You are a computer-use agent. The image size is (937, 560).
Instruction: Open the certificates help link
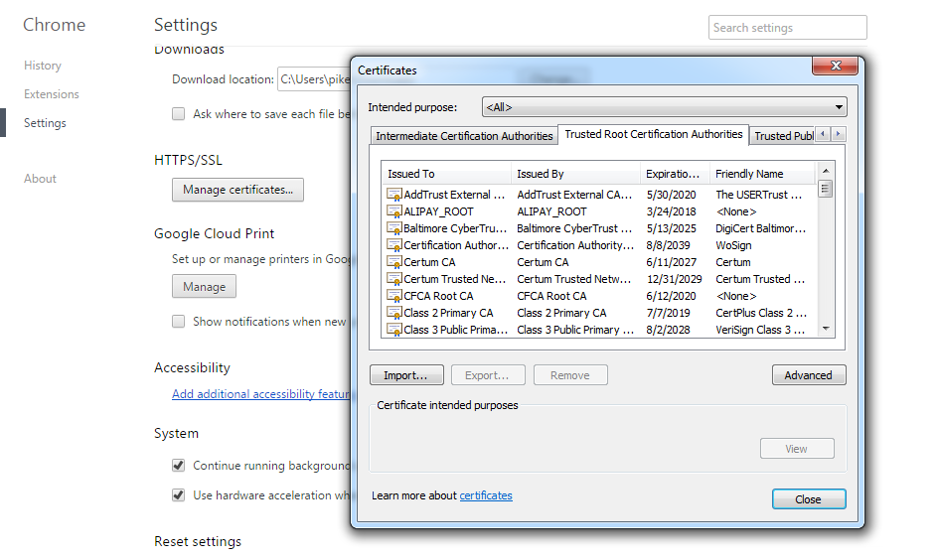[x=486, y=495]
